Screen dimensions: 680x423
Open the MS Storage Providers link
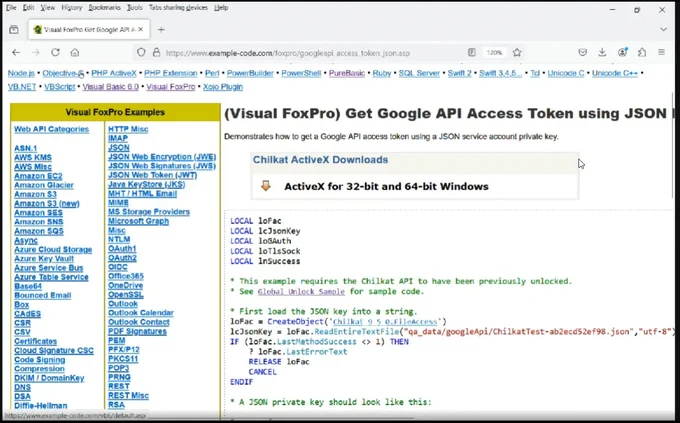coord(149,212)
